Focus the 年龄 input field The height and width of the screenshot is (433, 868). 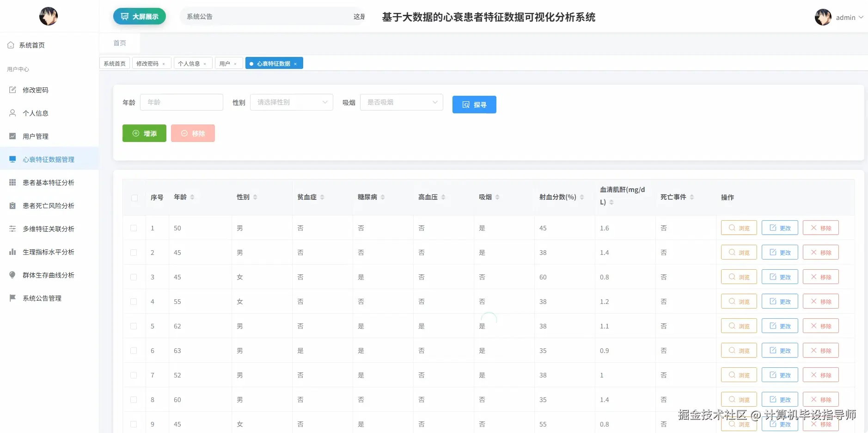(x=182, y=102)
